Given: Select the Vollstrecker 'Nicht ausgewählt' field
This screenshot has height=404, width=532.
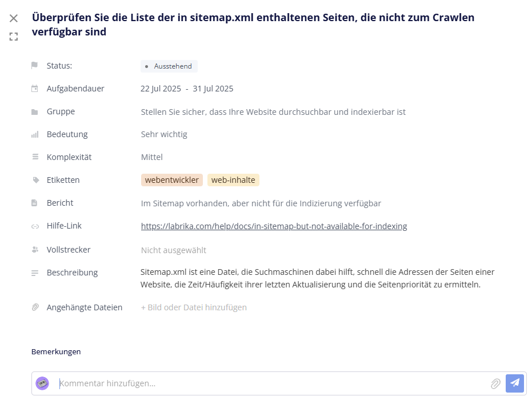Looking at the screenshot, I should pyautogui.click(x=173, y=250).
